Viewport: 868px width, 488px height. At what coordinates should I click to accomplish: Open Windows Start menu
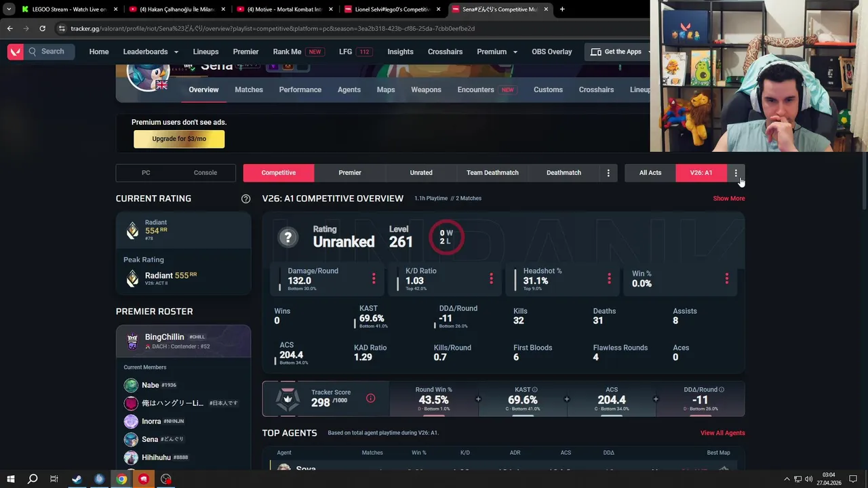click(x=11, y=479)
